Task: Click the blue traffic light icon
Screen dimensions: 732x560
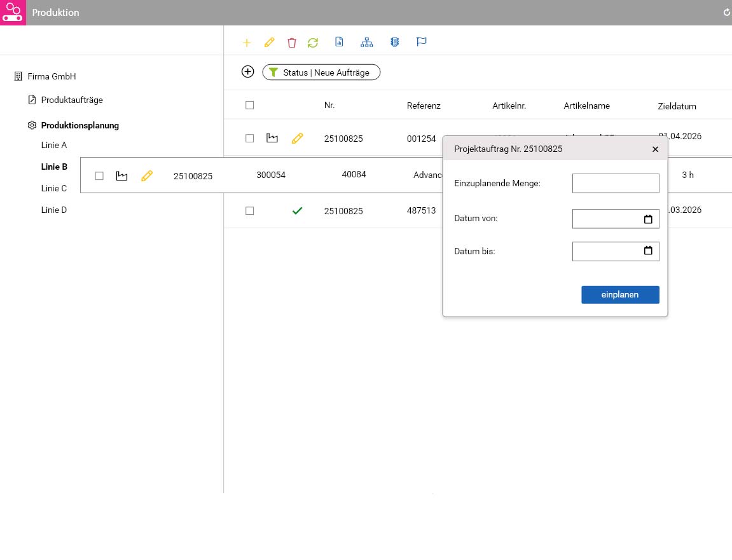Action: (x=395, y=43)
